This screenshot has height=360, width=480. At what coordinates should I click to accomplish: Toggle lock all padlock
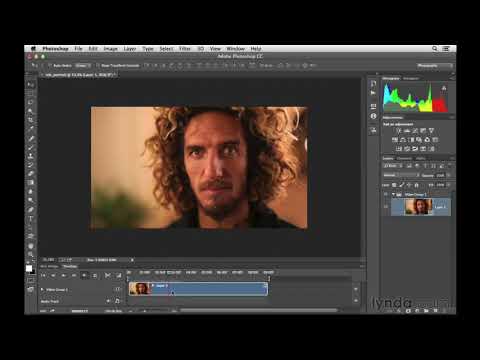pyautogui.click(x=416, y=185)
